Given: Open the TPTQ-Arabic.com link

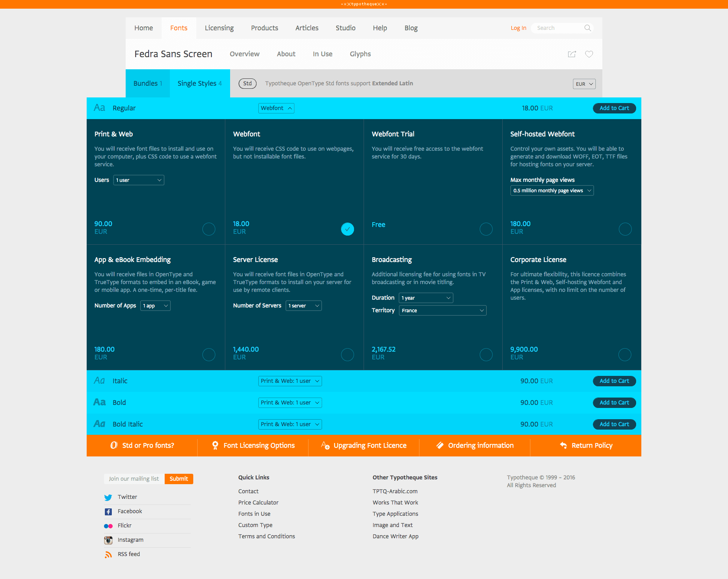Looking at the screenshot, I should pos(395,492).
